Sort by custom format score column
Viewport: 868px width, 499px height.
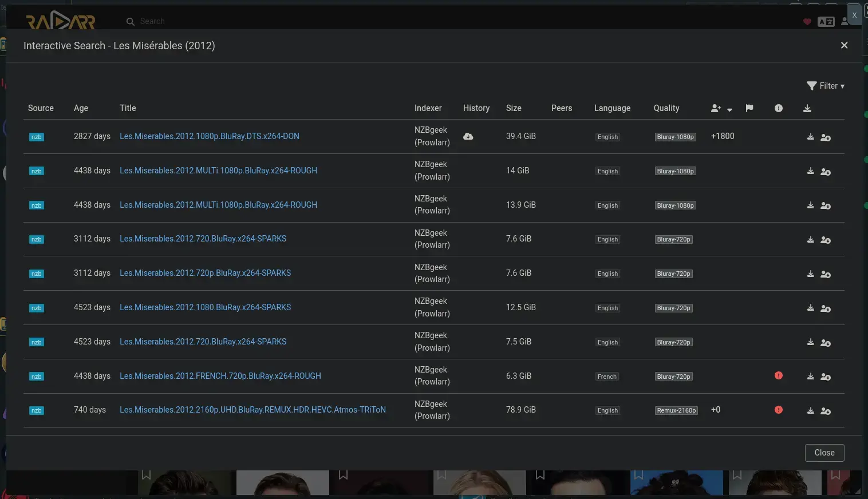pos(721,108)
